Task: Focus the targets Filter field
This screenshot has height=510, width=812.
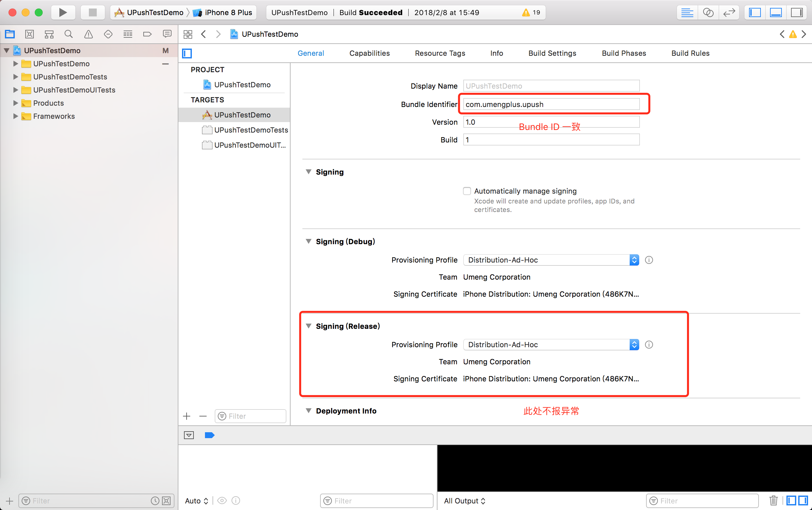Action: point(250,416)
